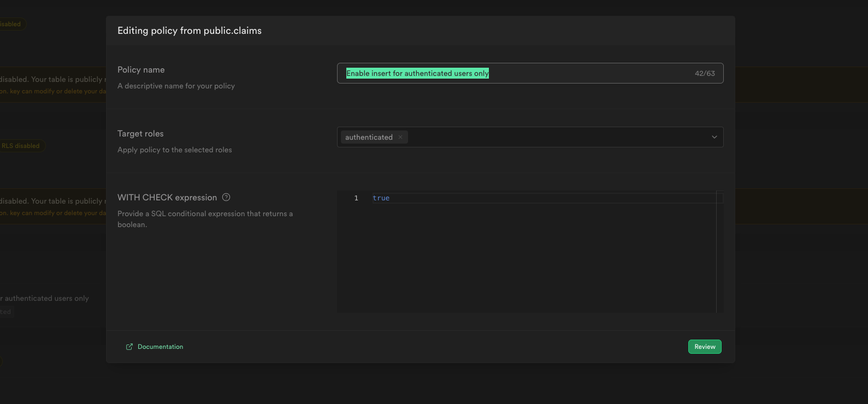The width and height of the screenshot is (868, 404).
Task: Click 'Provide a SQL conditional expression' description
Action: 205,219
